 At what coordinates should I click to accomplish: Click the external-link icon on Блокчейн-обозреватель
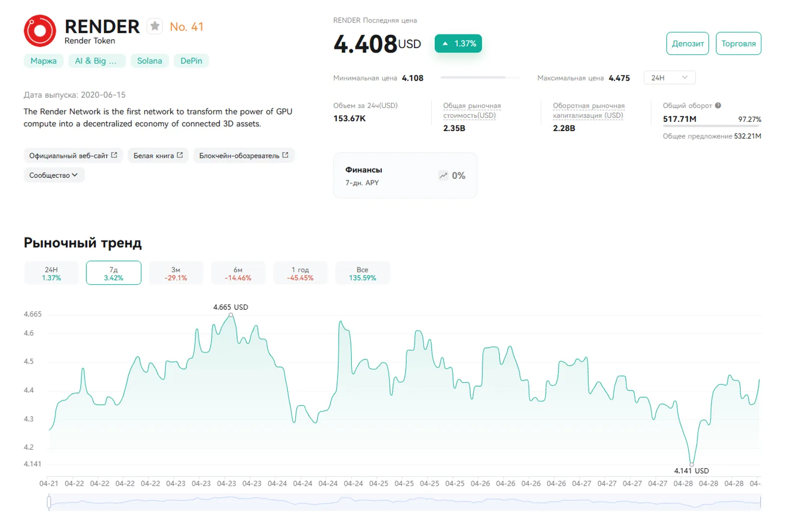pos(285,155)
